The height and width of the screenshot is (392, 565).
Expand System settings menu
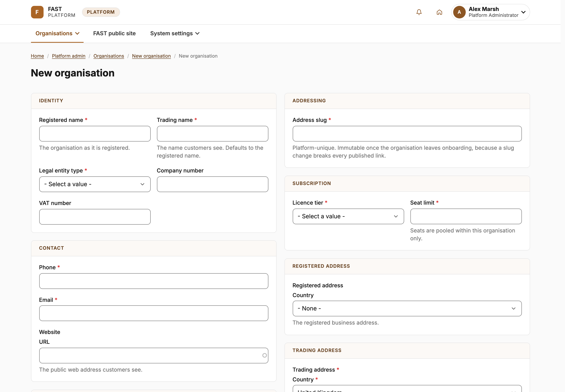pyautogui.click(x=175, y=33)
